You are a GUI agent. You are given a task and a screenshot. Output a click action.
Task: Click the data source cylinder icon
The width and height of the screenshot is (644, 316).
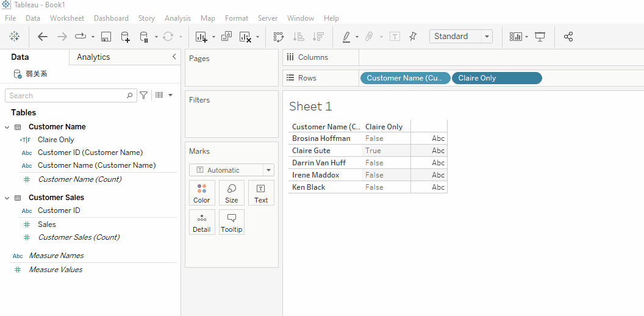click(x=18, y=74)
